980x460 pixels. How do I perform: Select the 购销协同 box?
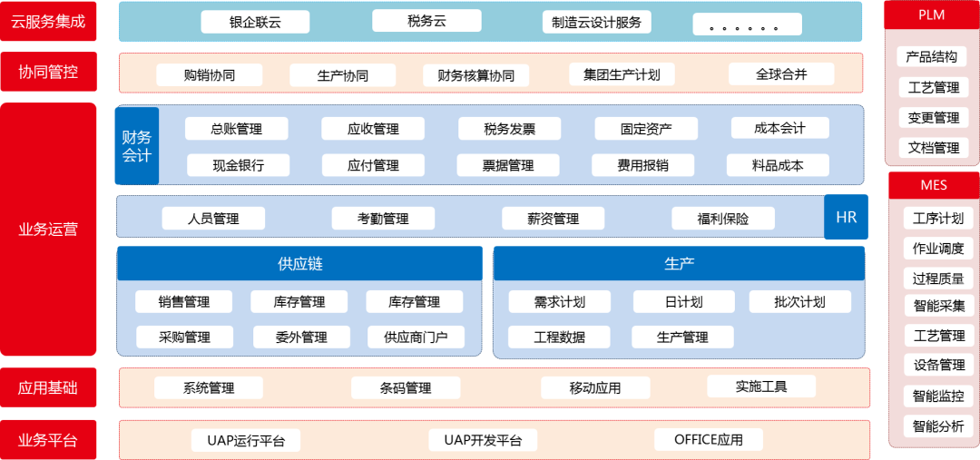(210, 75)
